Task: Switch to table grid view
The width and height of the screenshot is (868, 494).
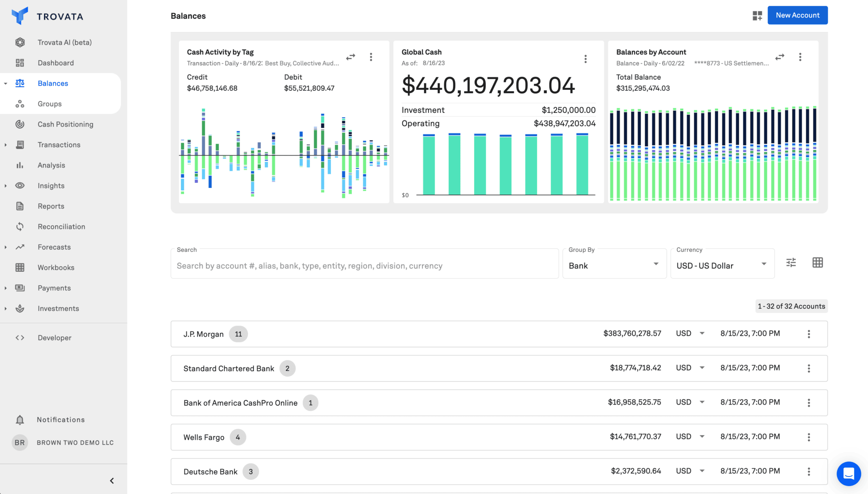Action: (x=818, y=262)
